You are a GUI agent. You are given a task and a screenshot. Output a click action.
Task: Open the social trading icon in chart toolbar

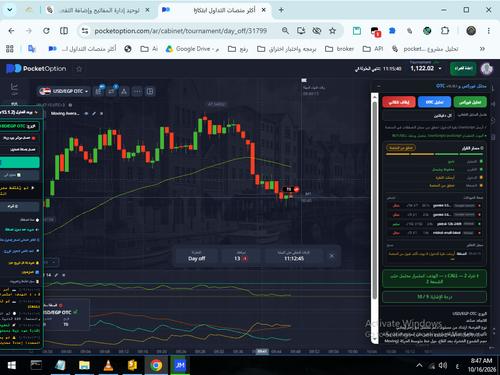point(124,91)
